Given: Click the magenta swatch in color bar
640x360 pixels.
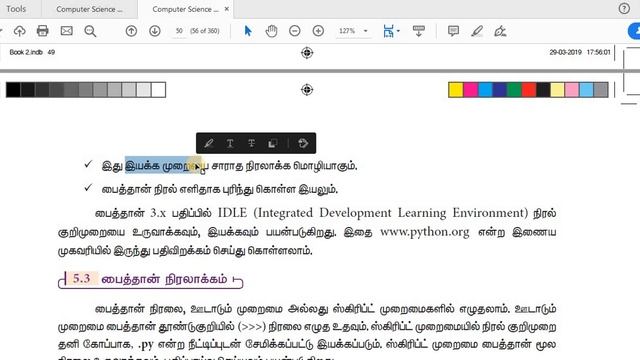Looking at the screenshot, I should (471, 90).
